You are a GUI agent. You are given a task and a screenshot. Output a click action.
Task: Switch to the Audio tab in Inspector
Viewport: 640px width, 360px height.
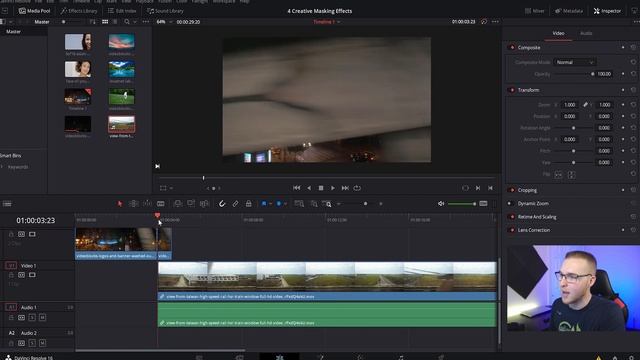(586, 33)
